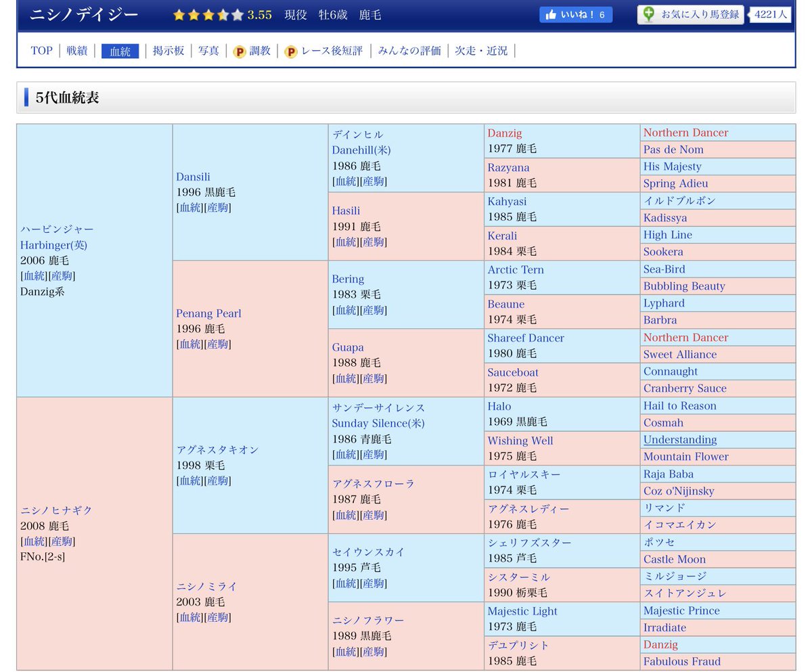Open the Kerali link
Viewport: 812px width, 672px height.
502,236
